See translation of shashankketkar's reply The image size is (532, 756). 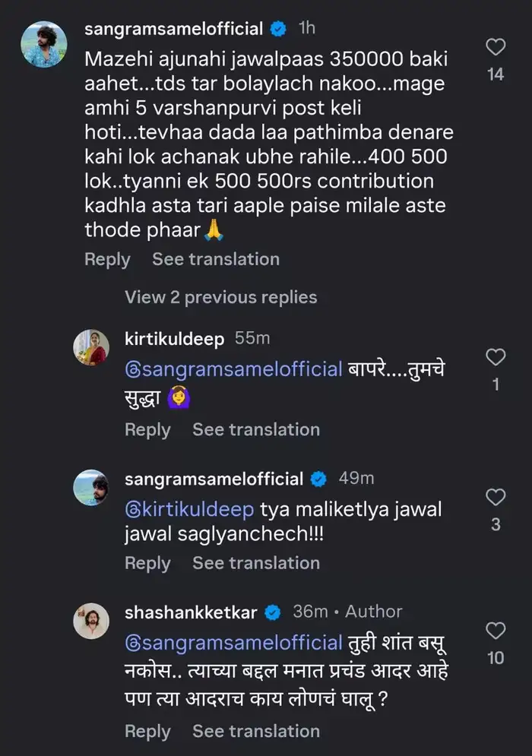(x=255, y=731)
